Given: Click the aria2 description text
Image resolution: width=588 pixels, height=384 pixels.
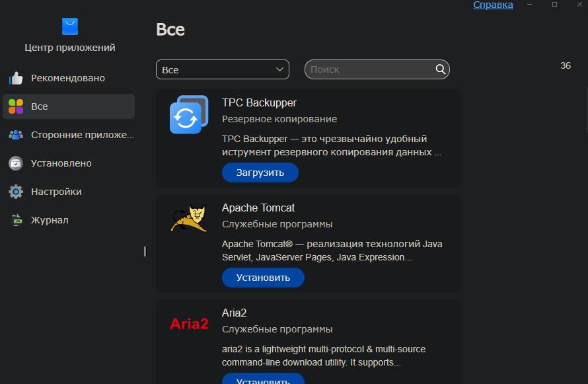Looking at the screenshot, I should point(324,356).
